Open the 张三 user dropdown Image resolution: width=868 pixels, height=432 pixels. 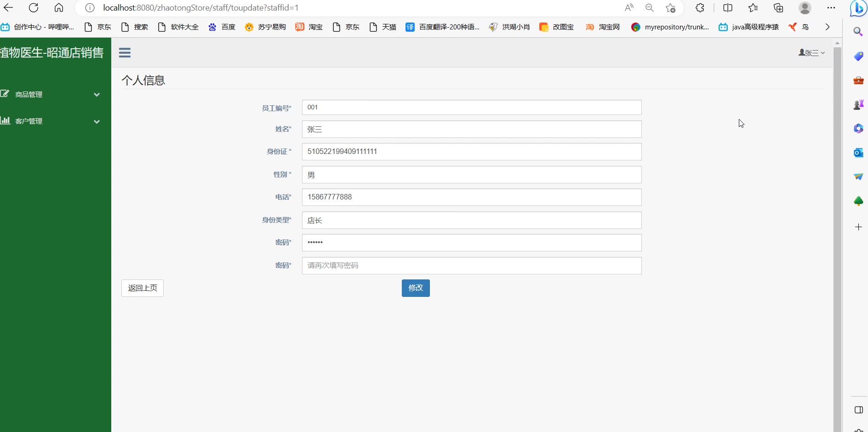(811, 53)
